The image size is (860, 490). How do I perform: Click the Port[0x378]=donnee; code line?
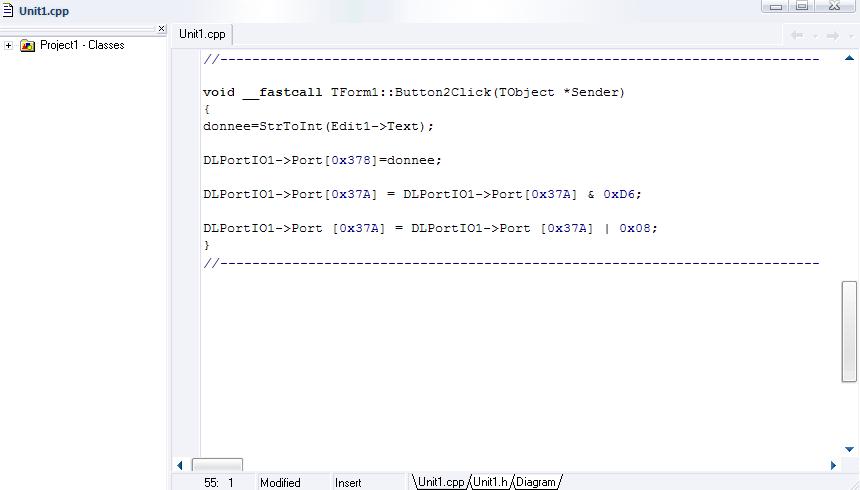point(322,160)
